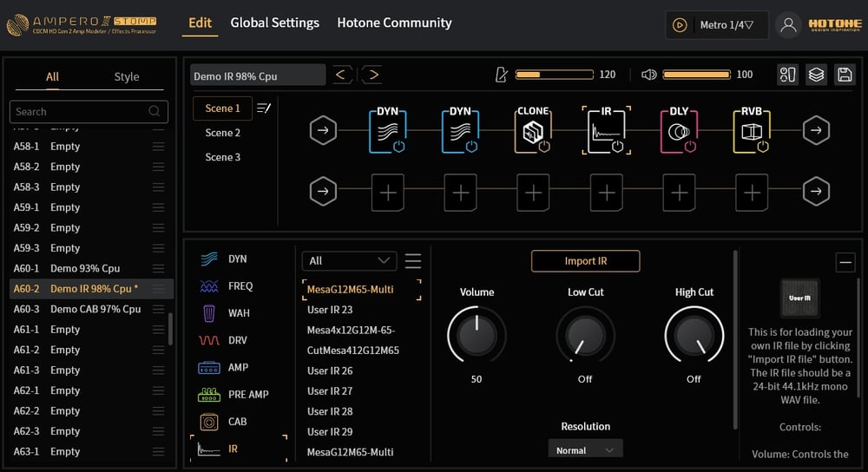
Task: Toggle power on CLONE block
Action: click(544, 147)
